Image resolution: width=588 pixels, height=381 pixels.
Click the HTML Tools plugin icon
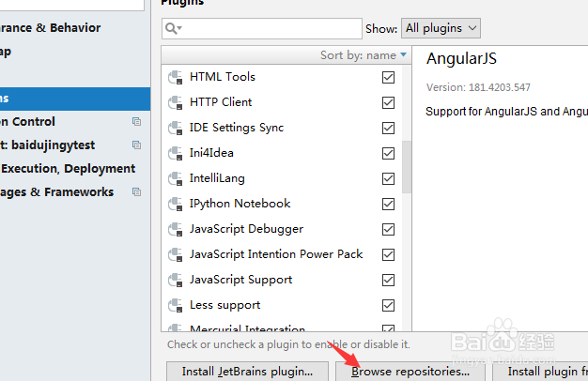174,77
